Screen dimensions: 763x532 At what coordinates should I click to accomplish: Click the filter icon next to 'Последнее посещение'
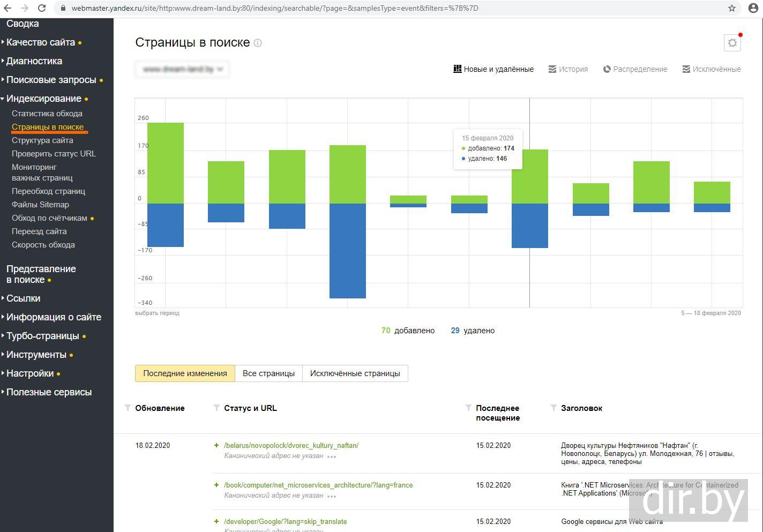click(468, 408)
